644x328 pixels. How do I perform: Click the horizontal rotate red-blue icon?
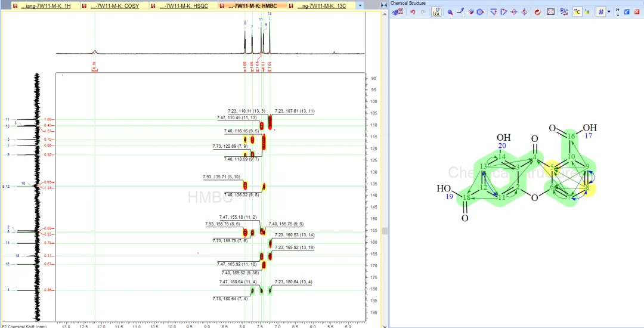coord(514,12)
